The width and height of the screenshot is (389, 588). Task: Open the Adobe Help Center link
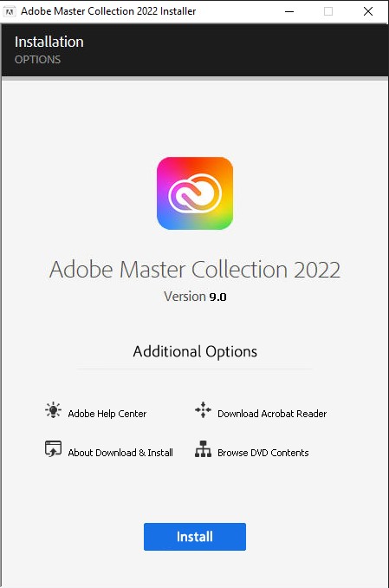(x=107, y=414)
